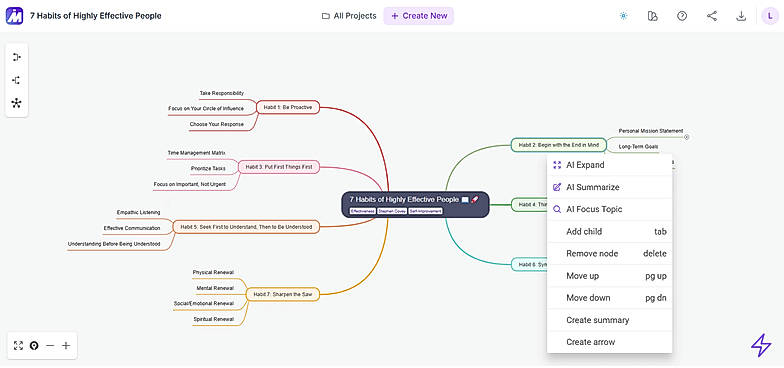Expand the Personal Mission Statement plus circle

point(686,136)
